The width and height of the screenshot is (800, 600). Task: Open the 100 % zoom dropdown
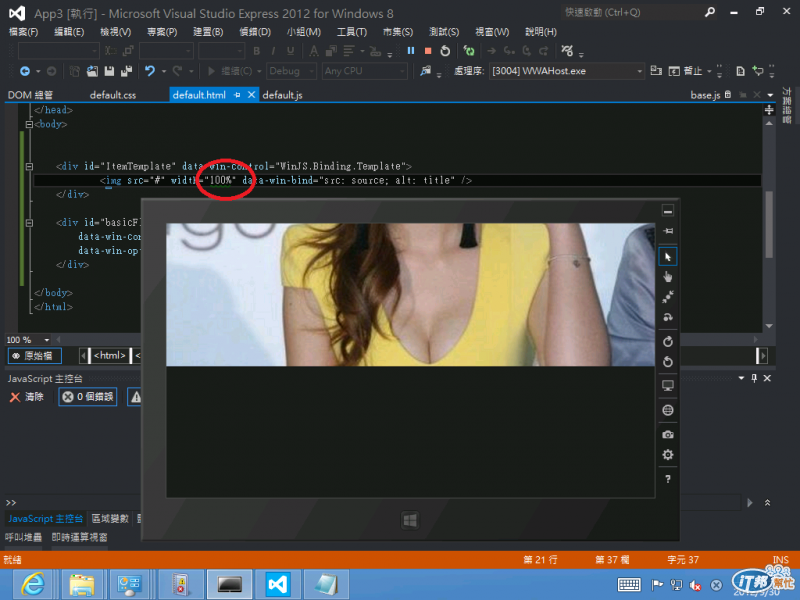pos(46,340)
